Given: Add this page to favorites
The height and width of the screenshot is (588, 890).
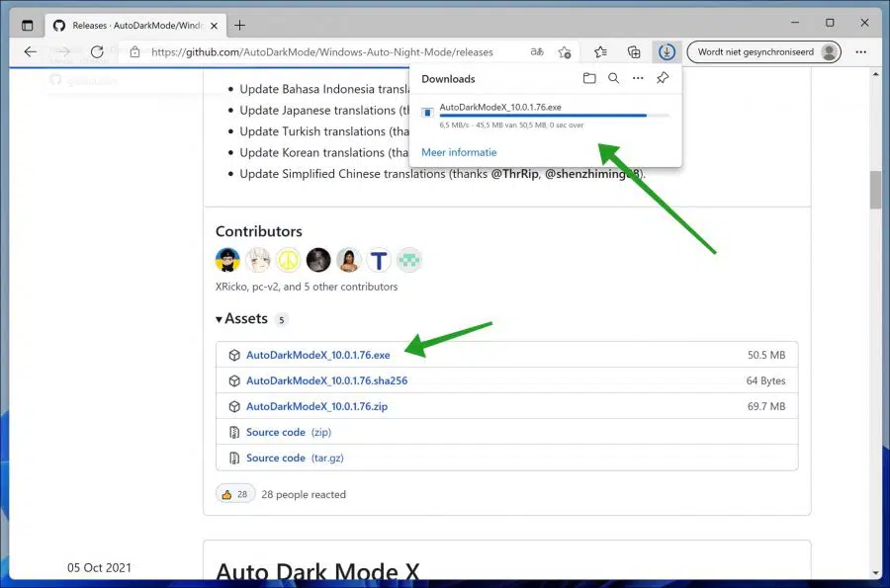Looking at the screenshot, I should (565, 52).
